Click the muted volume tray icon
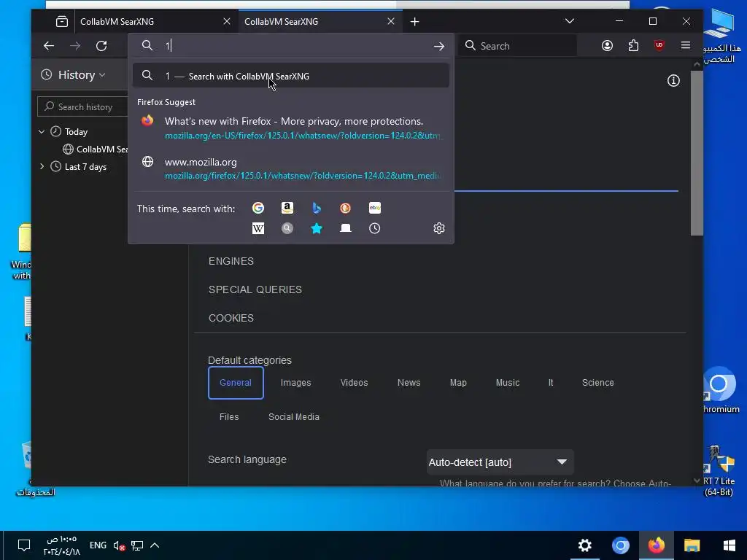 coord(119,545)
